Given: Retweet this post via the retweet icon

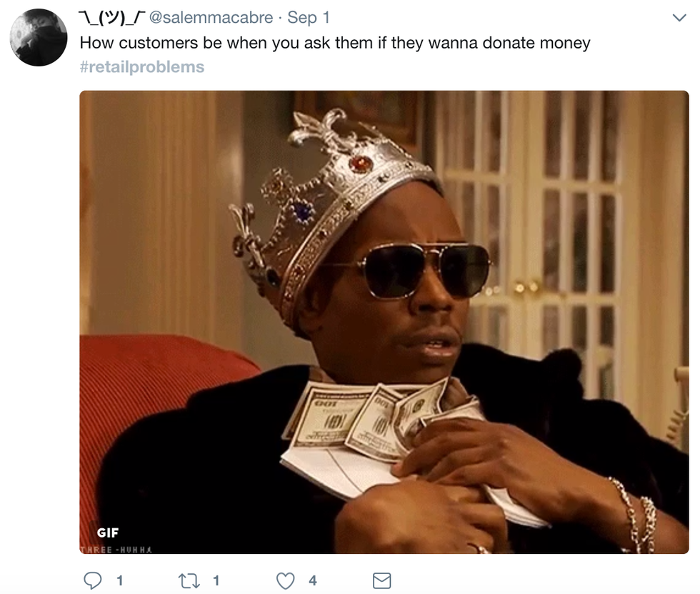Looking at the screenshot, I should (189, 580).
